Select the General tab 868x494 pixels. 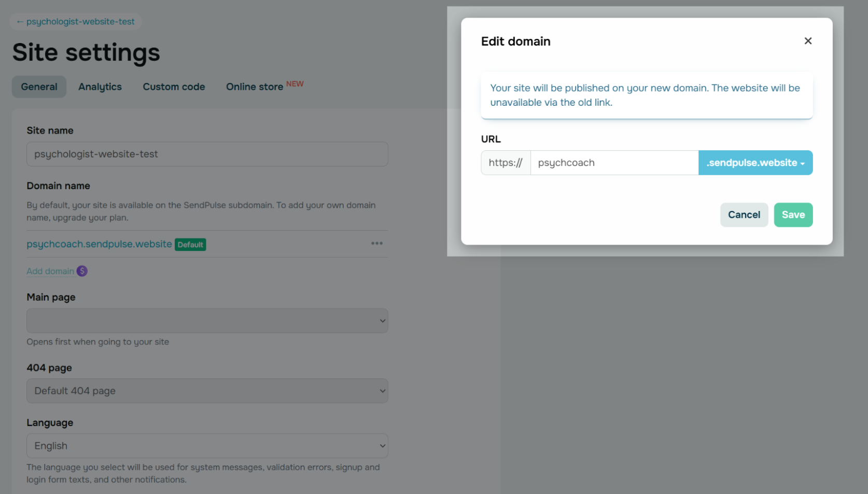click(x=39, y=87)
